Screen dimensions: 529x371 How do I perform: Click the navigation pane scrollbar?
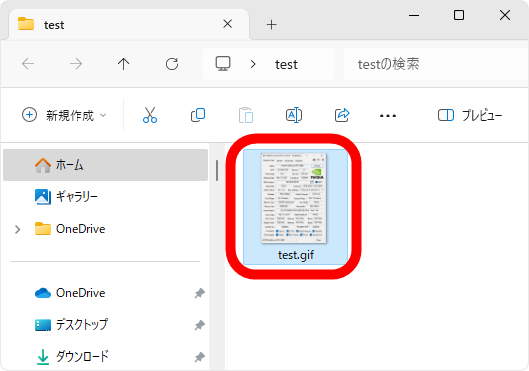217,170
